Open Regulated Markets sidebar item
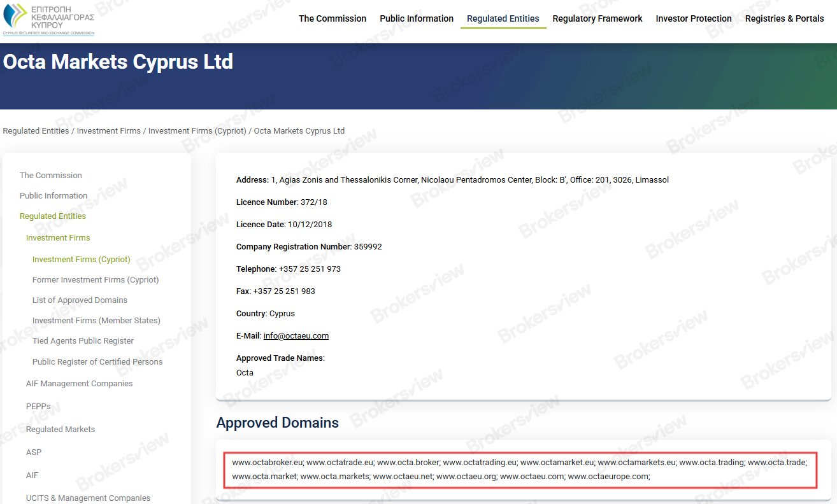 pos(61,430)
